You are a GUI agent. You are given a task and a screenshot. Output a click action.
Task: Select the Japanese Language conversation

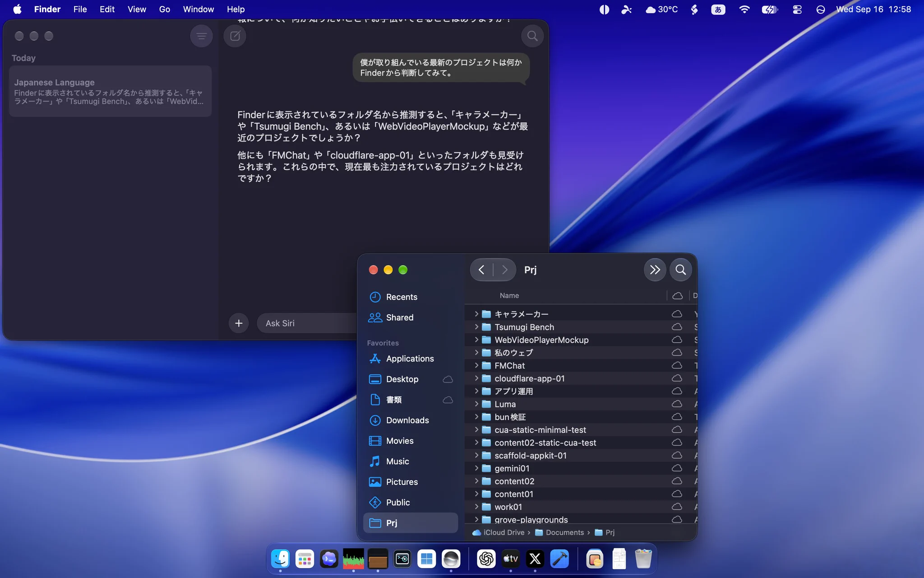[111, 92]
